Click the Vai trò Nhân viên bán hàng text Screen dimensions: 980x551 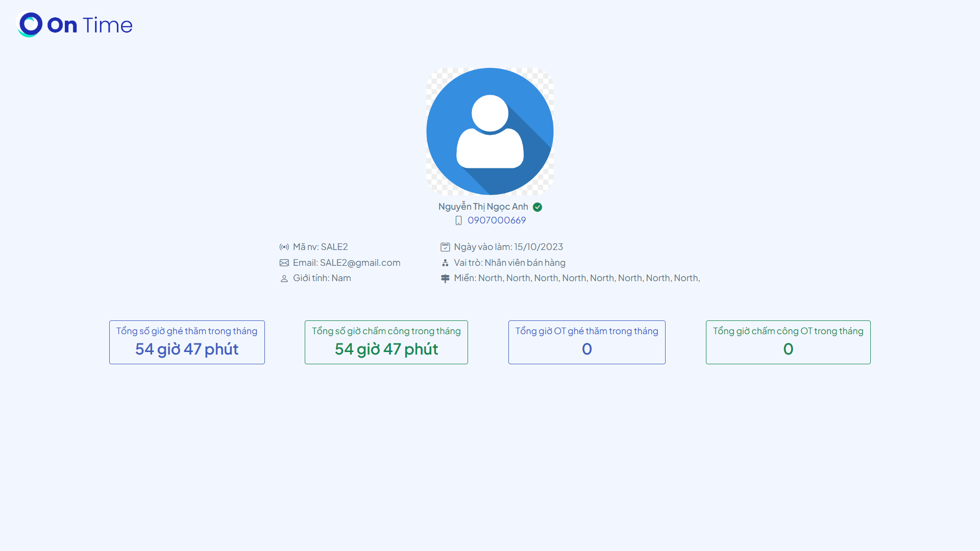tap(509, 263)
